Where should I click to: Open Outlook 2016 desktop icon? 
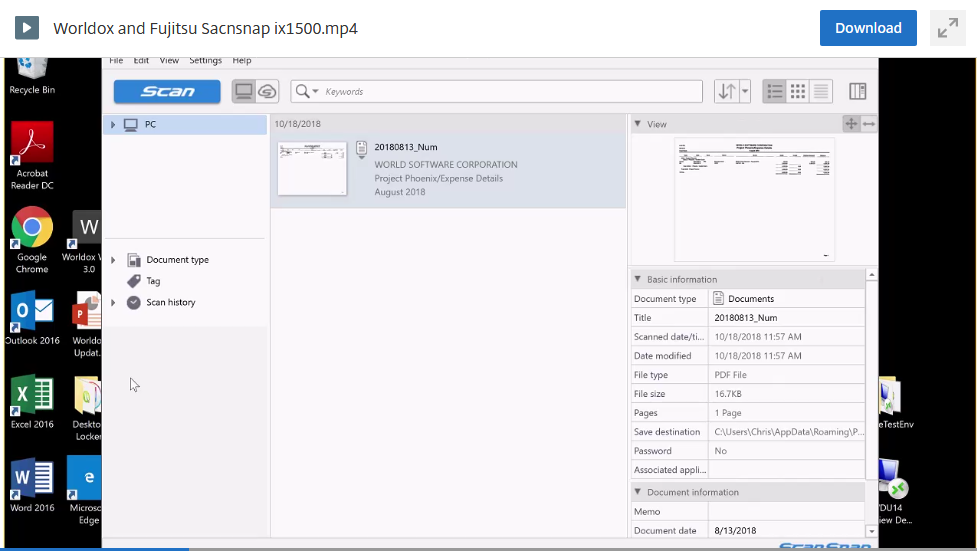click(x=32, y=318)
